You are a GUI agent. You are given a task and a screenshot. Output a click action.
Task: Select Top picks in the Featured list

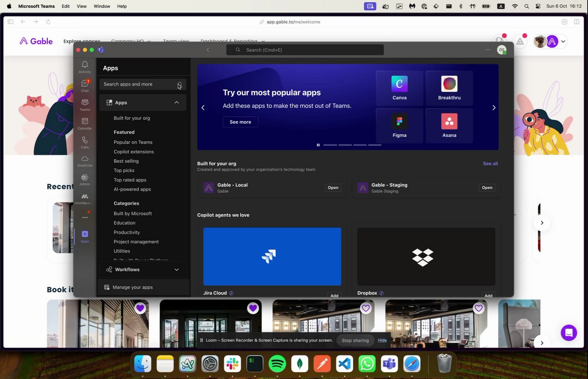[124, 171]
